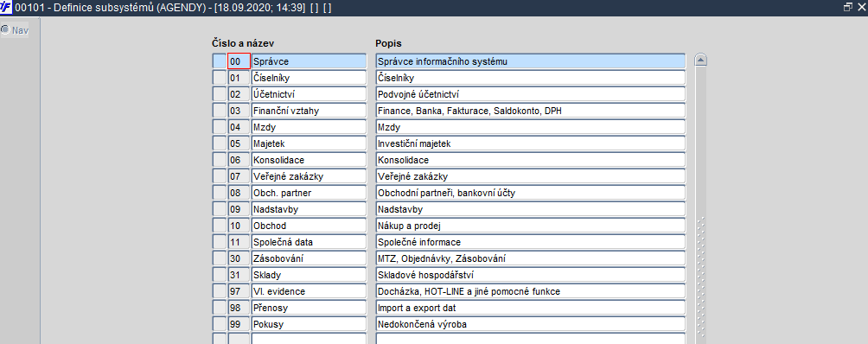The image size is (868, 344).
Task: Click the number field 97
Action: coord(239,291)
